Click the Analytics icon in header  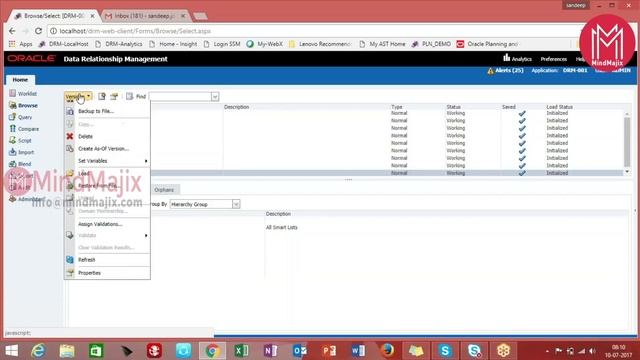[x=507, y=58]
